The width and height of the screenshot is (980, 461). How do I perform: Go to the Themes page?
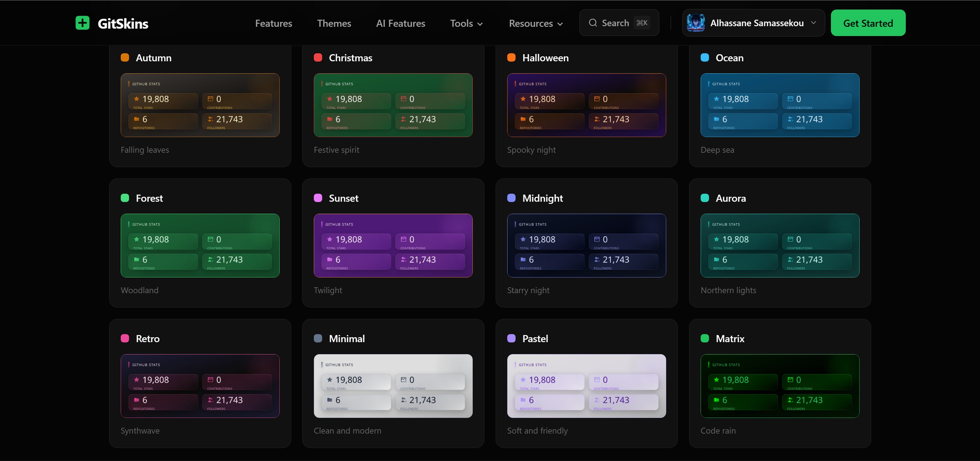point(334,23)
